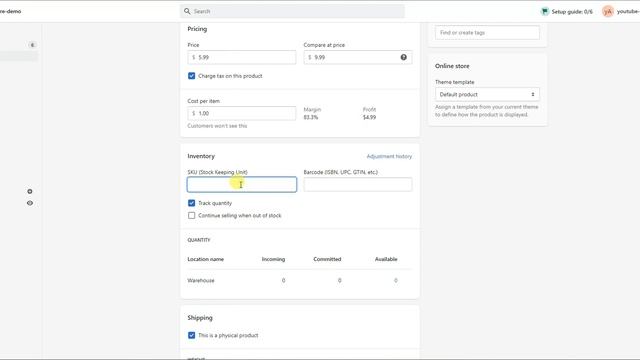This screenshot has width=640, height=360.
Task: Click the Pricing section heading
Action: point(197,29)
